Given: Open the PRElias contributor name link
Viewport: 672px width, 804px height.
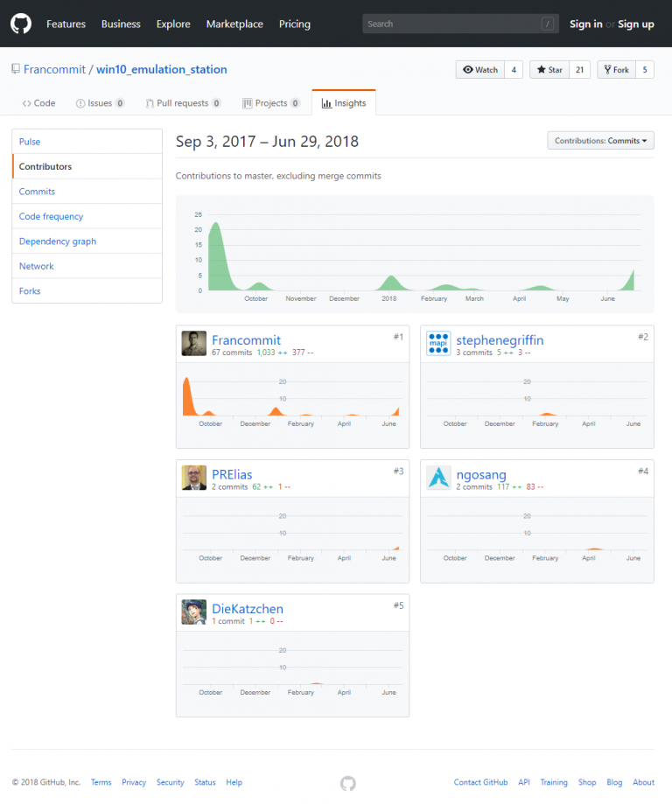Looking at the screenshot, I should click(232, 474).
